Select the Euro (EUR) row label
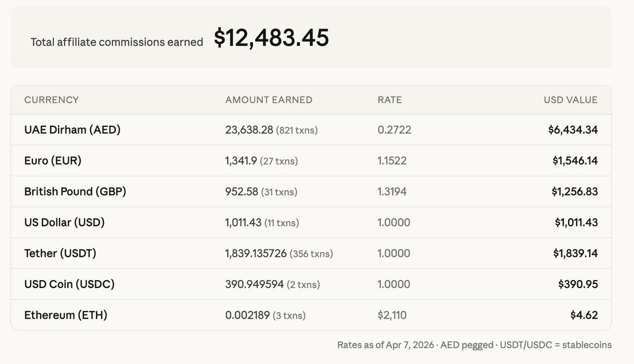Viewport: 634px width, 364px height. point(53,161)
